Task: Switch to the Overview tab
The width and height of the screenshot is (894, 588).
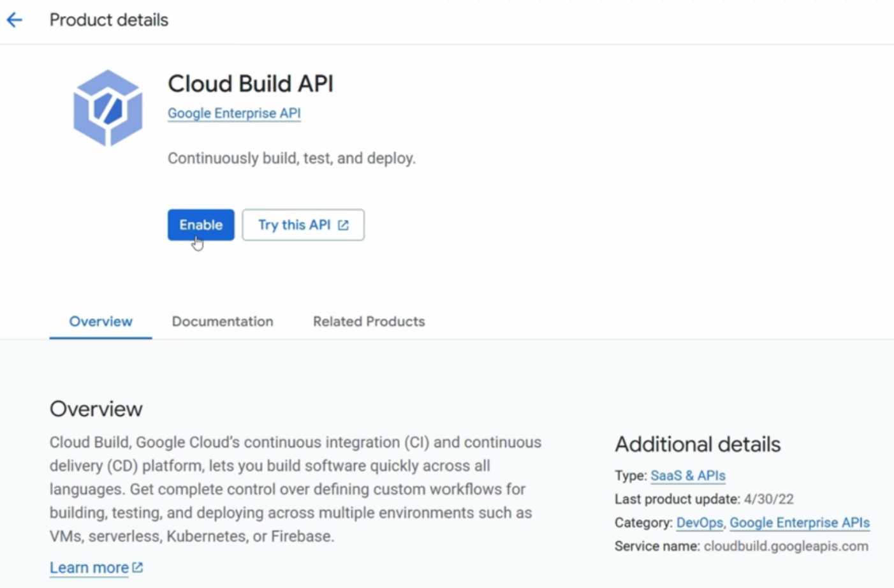Action: [101, 321]
